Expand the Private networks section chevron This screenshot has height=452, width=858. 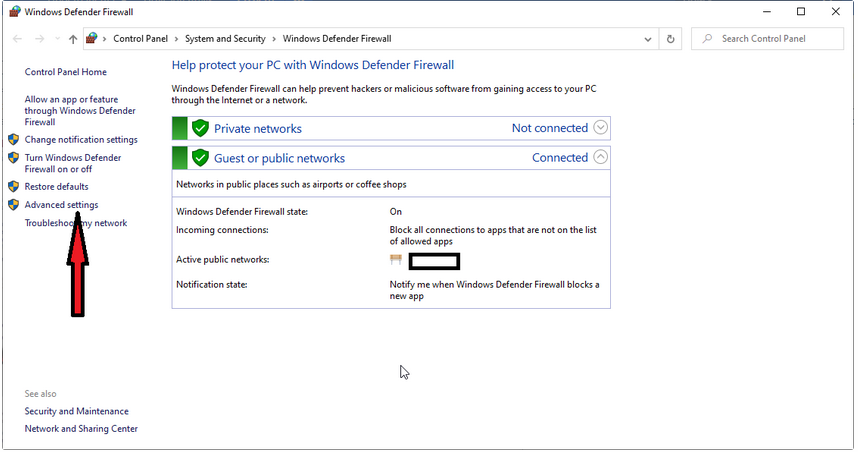point(600,128)
